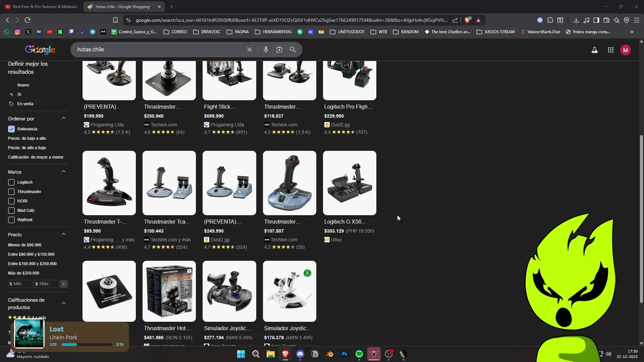
Task: Open the UNITY/GODOT bookmarks folder
Action: click(347, 32)
